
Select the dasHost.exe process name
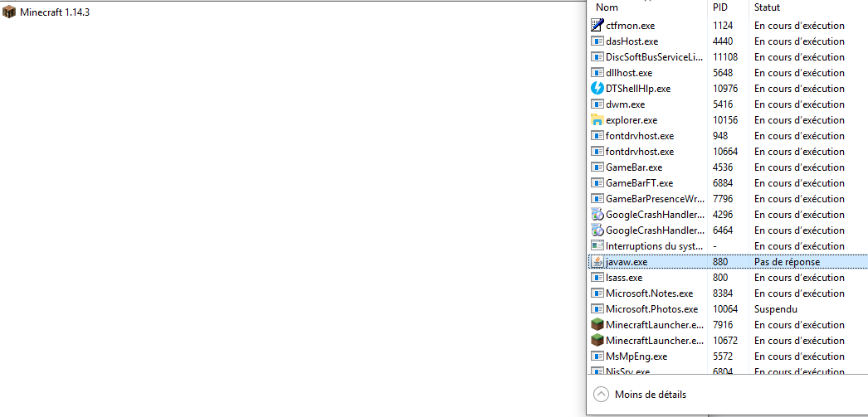pos(632,41)
